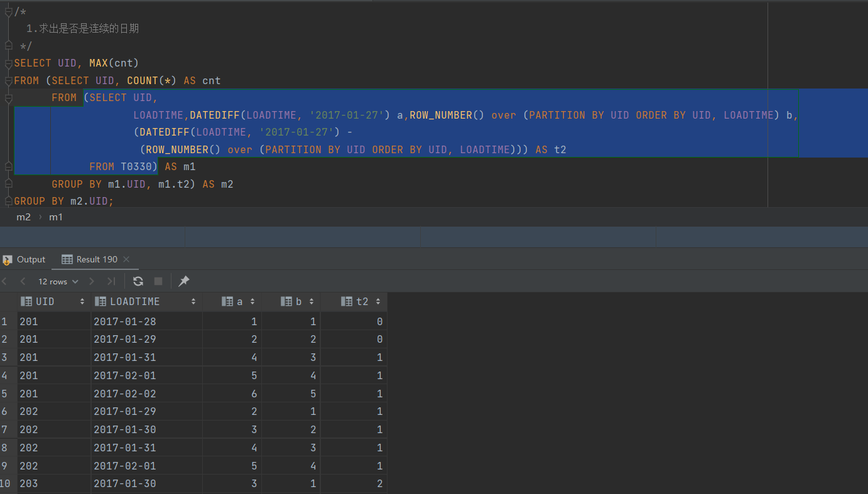This screenshot has width=868, height=494.
Task: Select the m2 breadcrumb
Action: (x=23, y=217)
